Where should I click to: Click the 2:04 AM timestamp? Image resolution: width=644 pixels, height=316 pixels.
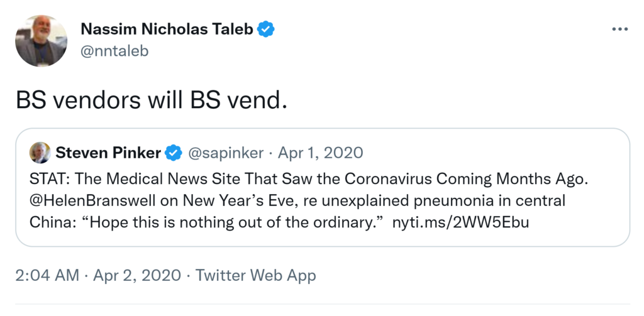point(48,275)
